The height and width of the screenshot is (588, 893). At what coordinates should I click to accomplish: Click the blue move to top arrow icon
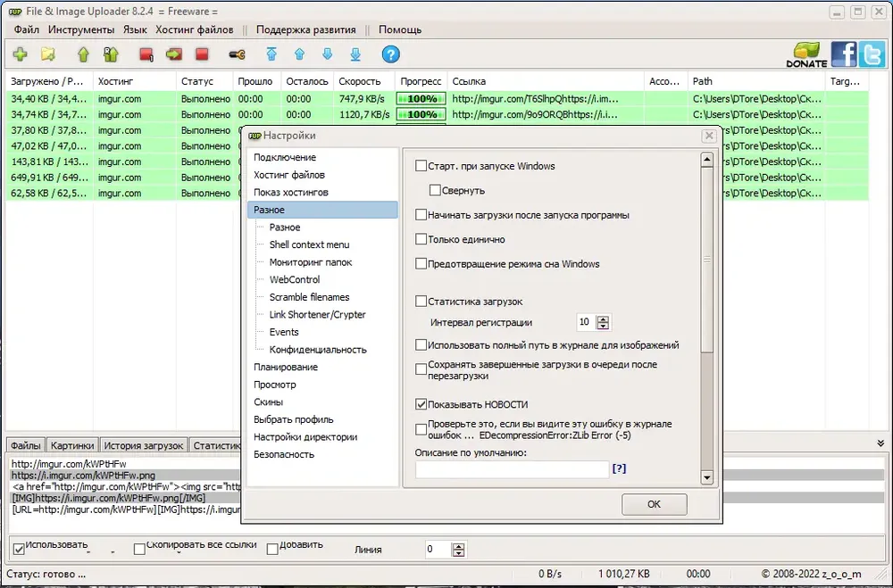pyautogui.click(x=271, y=54)
